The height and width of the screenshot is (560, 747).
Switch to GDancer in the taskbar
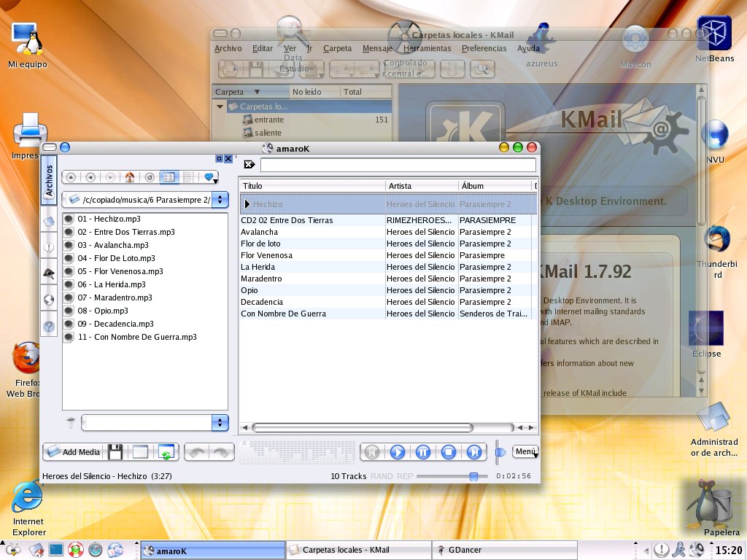[x=504, y=550]
